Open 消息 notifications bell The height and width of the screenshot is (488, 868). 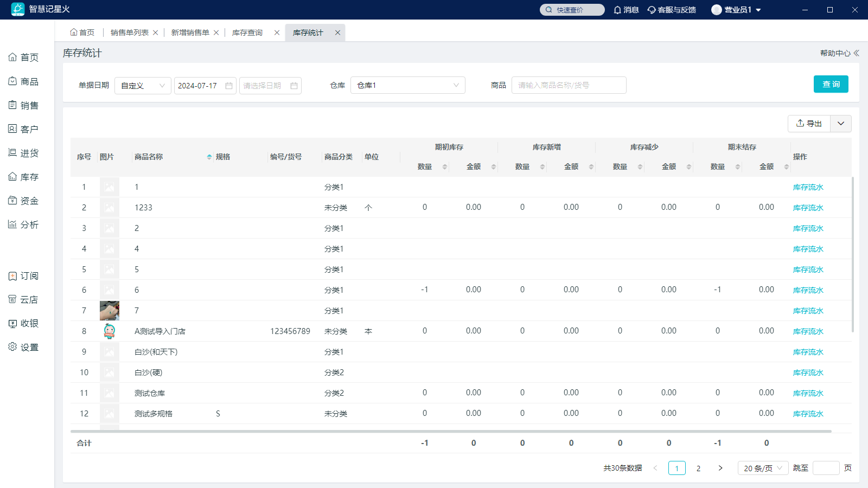626,10
